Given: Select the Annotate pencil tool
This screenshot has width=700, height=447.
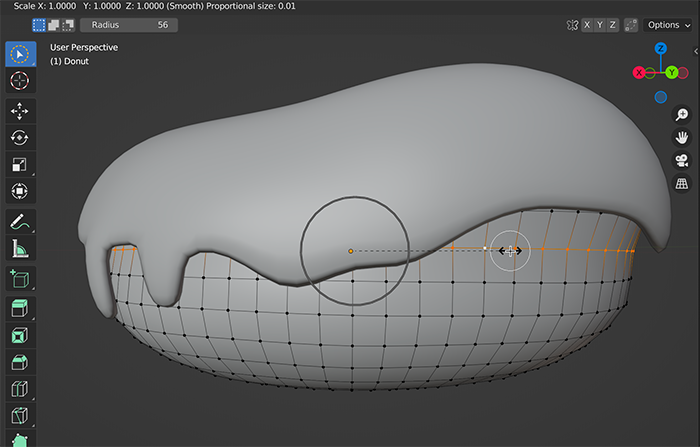Looking at the screenshot, I should click(x=20, y=221).
